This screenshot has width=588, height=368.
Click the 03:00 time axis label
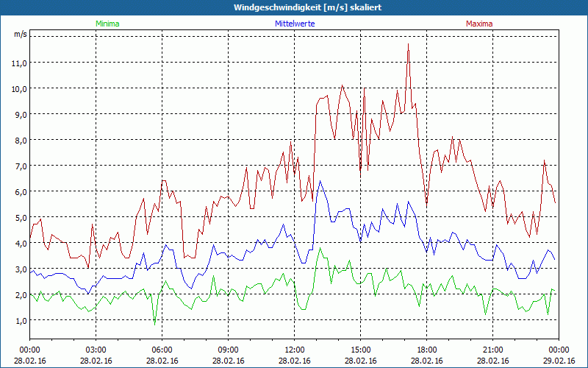pyautogui.click(x=96, y=350)
